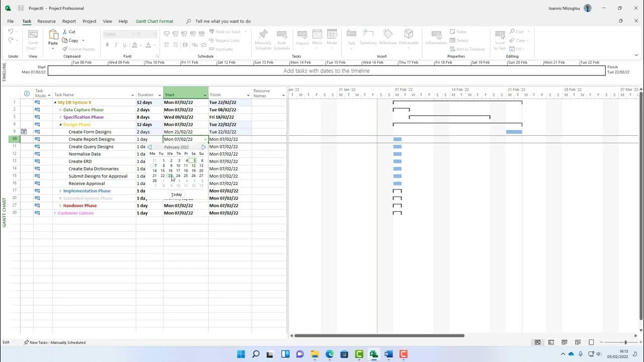Click the Cut command
Viewport: 644px width, 362px height.
pos(69,32)
